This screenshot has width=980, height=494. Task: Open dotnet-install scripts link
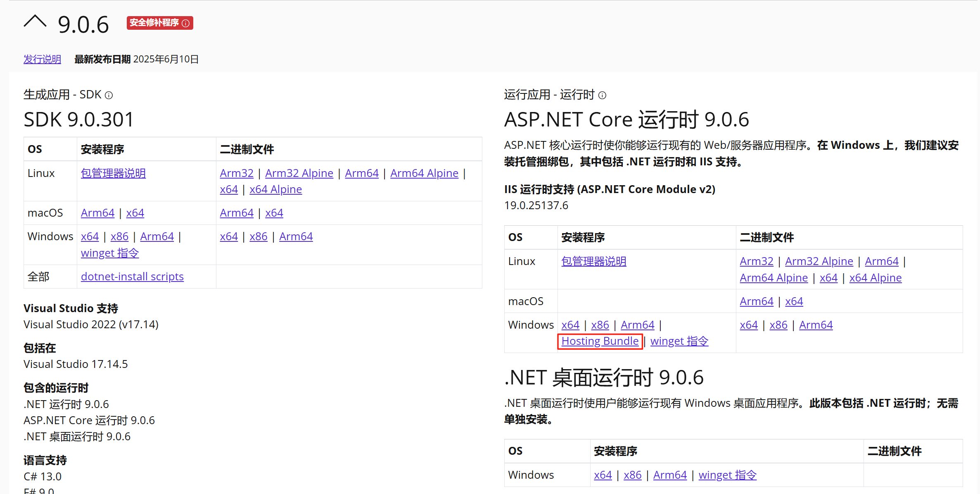132,277
